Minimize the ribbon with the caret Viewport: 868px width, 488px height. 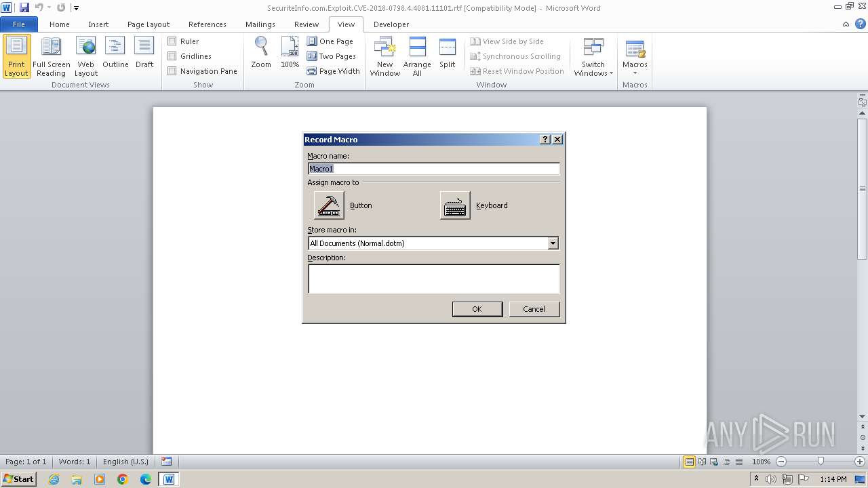[x=846, y=24]
